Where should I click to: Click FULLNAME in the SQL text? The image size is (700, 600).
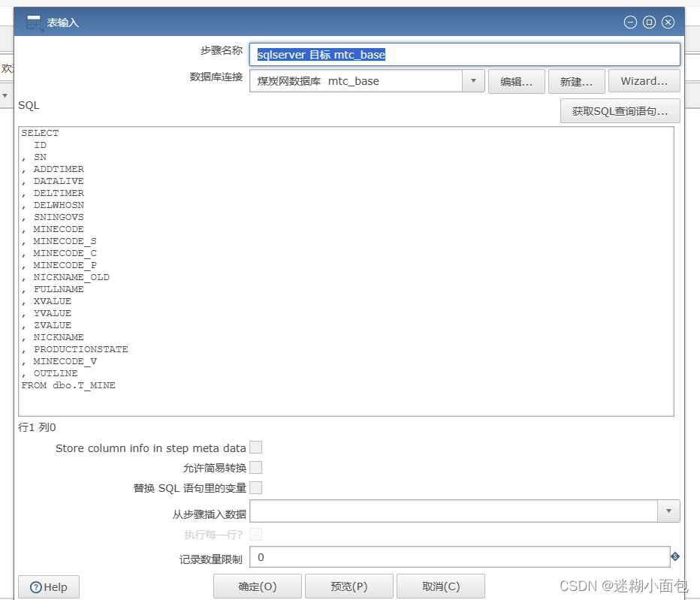59,289
